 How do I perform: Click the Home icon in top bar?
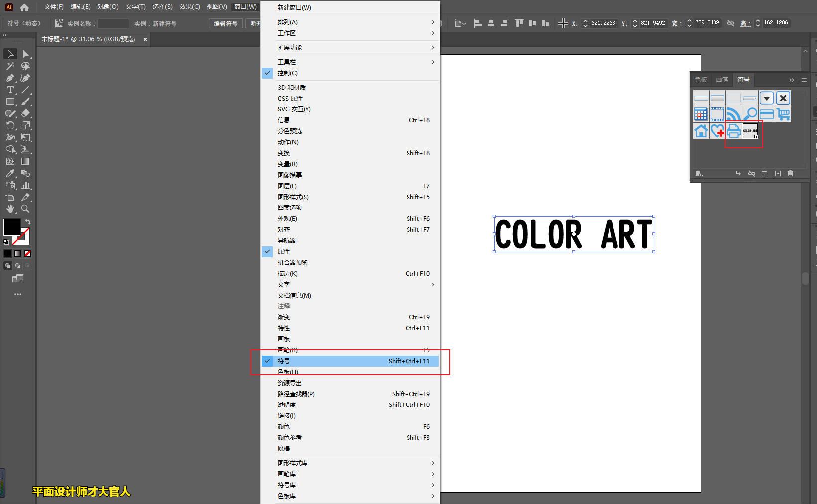point(24,7)
